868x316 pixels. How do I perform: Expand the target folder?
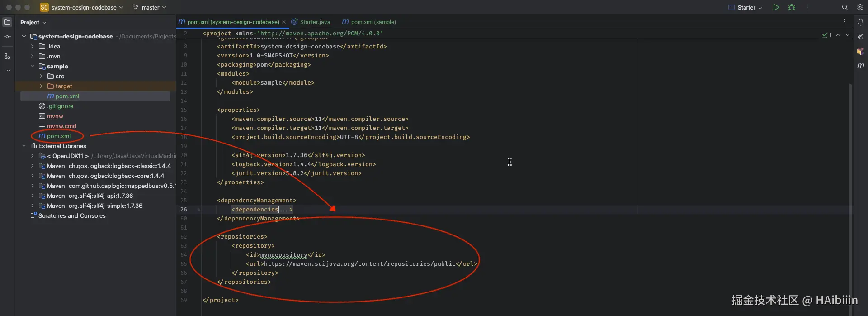click(41, 86)
